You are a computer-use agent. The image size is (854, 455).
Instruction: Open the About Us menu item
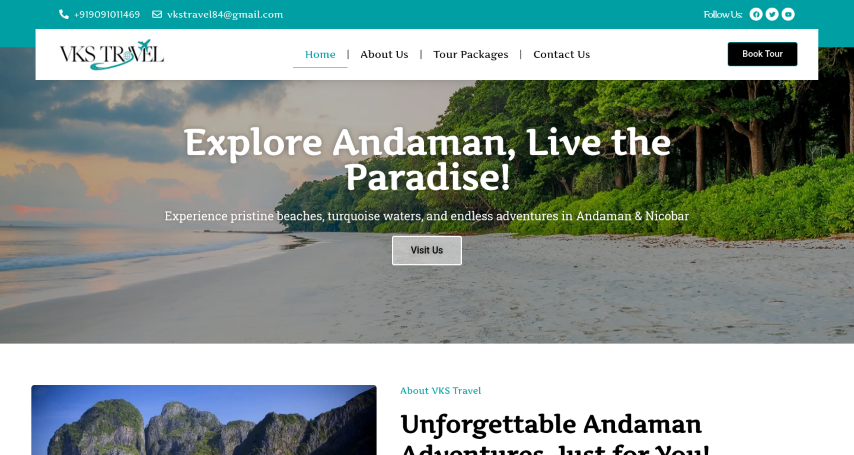384,54
